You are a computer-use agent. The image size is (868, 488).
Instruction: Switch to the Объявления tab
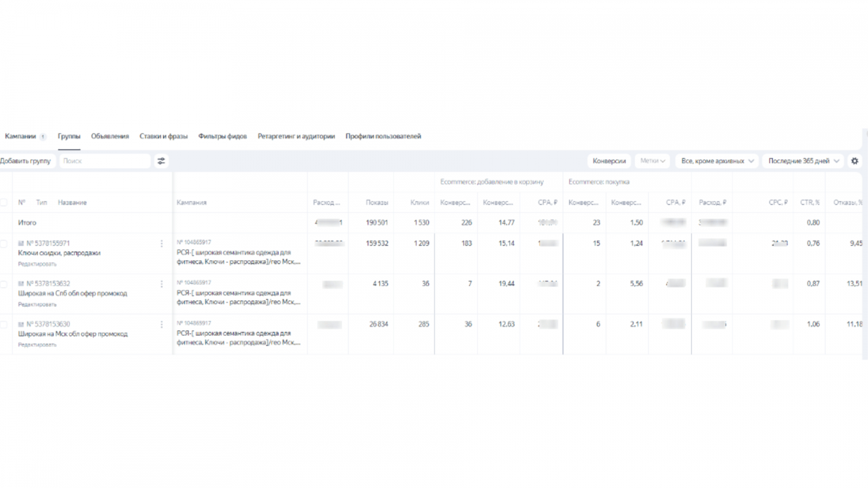pyautogui.click(x=110, y=137)
